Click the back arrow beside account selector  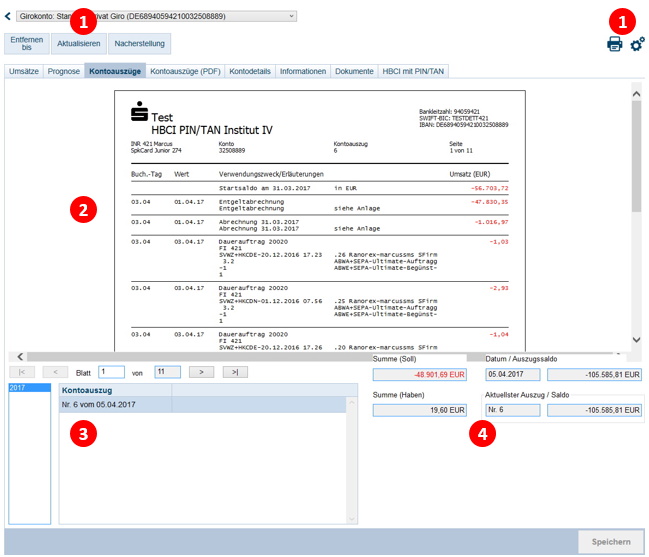[x=9, y=16]
